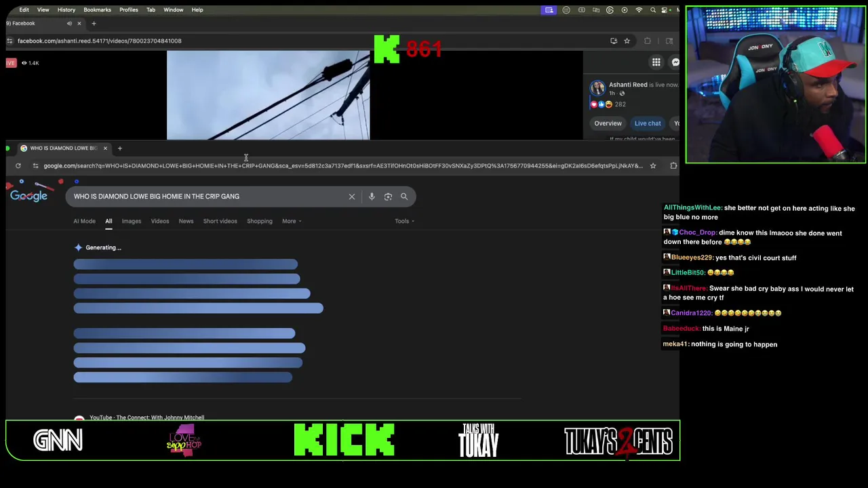Click the Babeeduck chat message

[x=706, y=329]
